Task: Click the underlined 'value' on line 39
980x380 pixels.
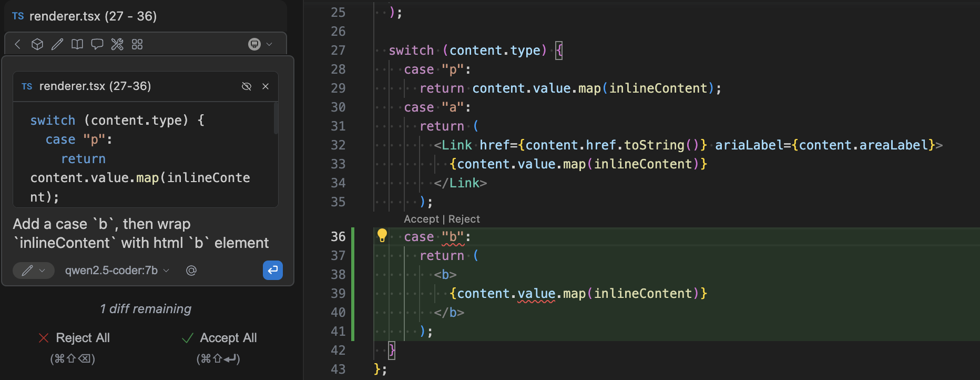Action: pos(536,294)
